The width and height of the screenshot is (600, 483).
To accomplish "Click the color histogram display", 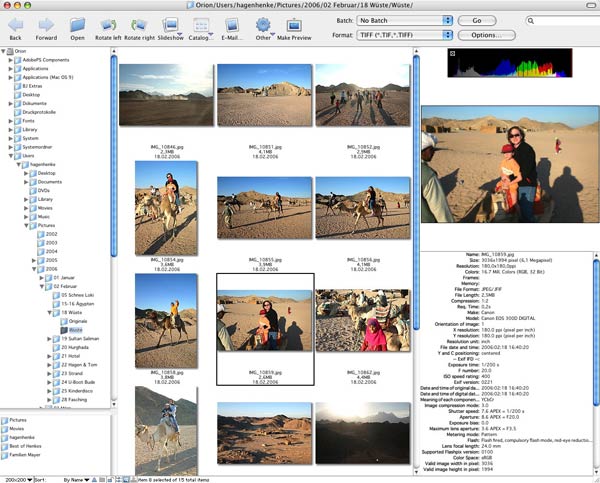I will 510,63.
